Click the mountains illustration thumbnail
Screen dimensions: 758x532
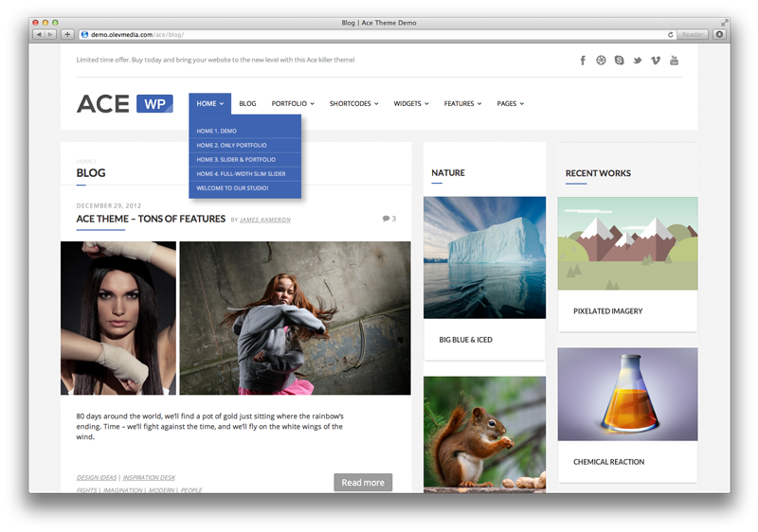(x=627, y=243)
